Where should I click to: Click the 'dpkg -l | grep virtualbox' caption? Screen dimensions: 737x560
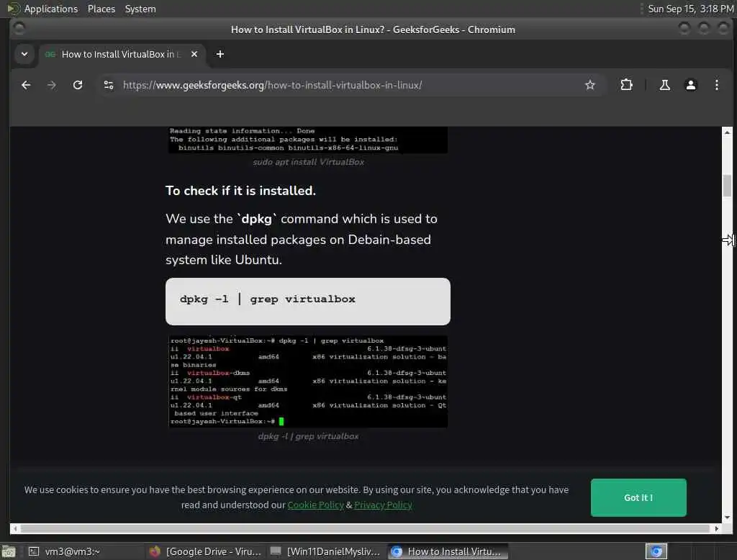click(308, 436)
